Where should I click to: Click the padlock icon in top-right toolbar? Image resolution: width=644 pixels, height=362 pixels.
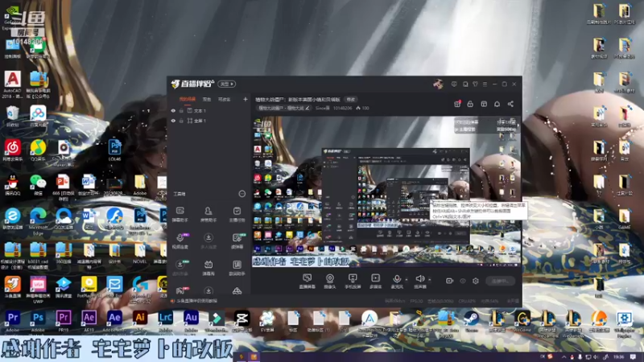pyautogui.click(x=470, y=104)
